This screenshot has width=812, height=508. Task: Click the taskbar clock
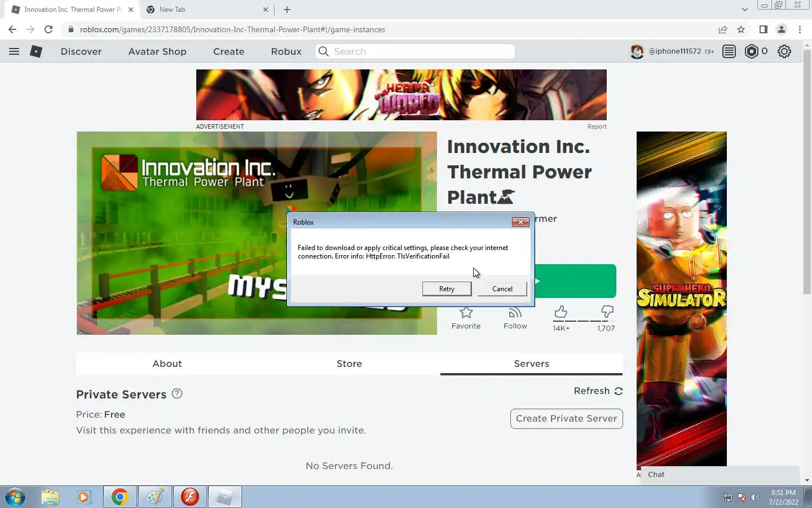(x=783, y=497)
